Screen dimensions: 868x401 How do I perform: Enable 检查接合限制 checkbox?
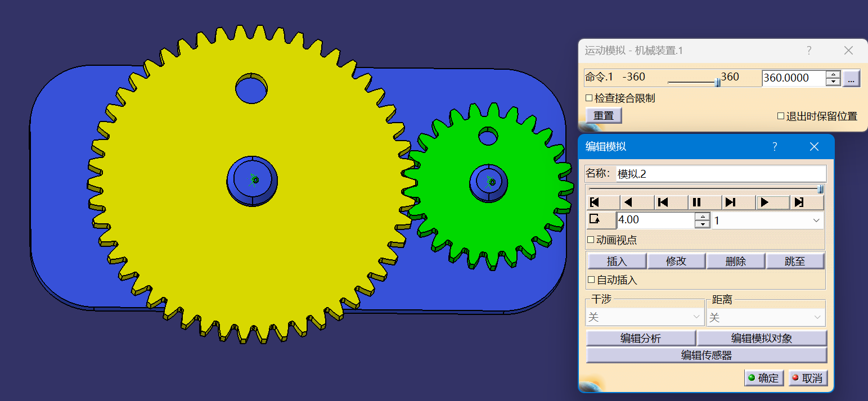590,98
